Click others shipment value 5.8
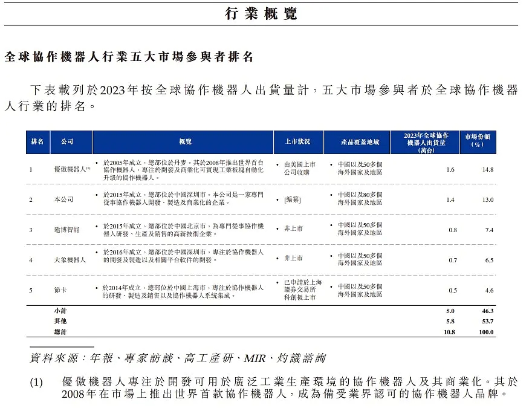The width and height of the screenshot is (532, 408). click(x=450, y=321)
